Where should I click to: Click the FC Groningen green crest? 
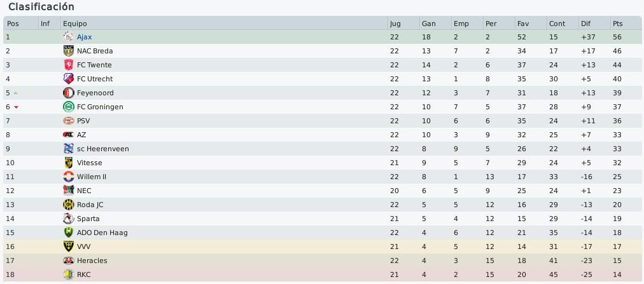(x=69, y=107)
